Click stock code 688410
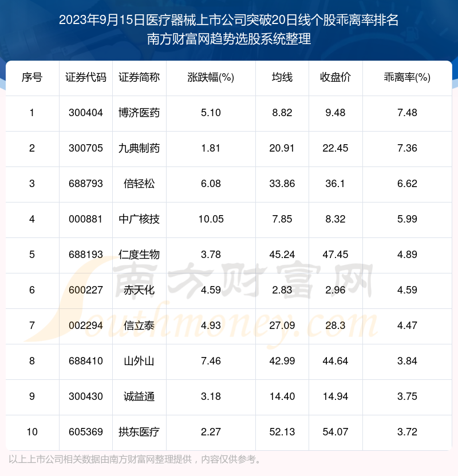Image resolution: width=458 pixels, height=476 pixels. [86, 361]
